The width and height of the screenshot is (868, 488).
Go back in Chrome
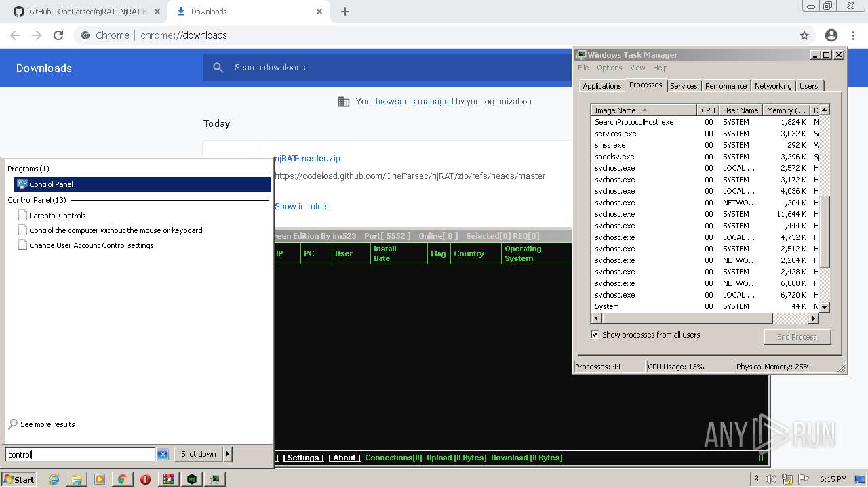(15, 35)
